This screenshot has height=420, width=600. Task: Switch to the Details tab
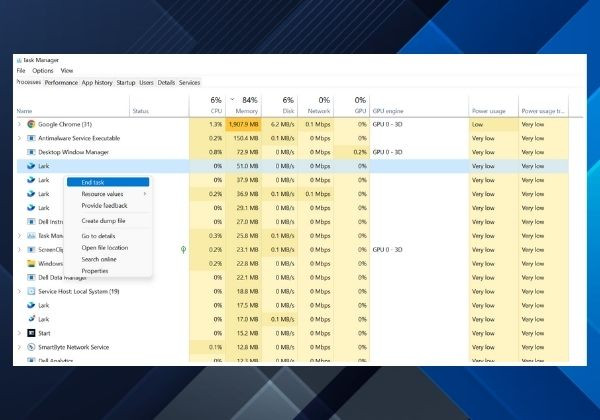[x=166, y=83]
